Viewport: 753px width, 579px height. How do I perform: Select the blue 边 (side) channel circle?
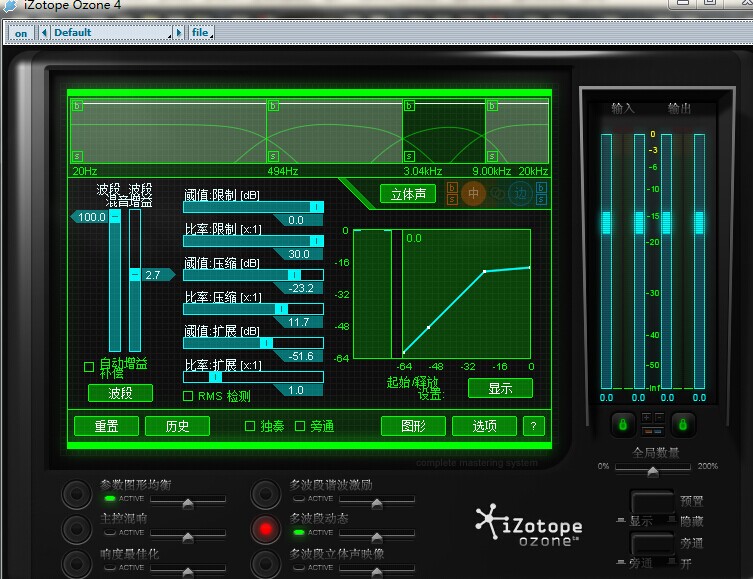click(521, 193)
